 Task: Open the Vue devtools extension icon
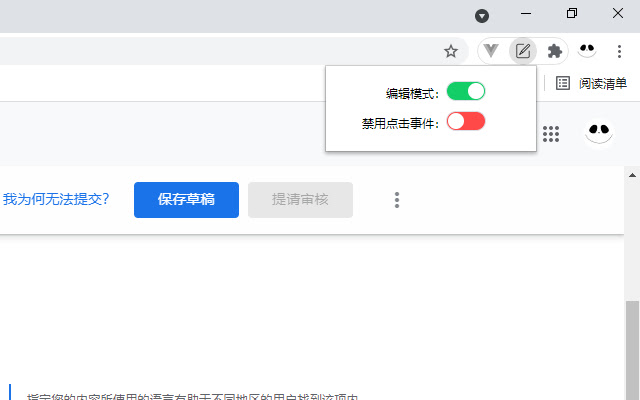pyautogui.click(x=491, y=51)
